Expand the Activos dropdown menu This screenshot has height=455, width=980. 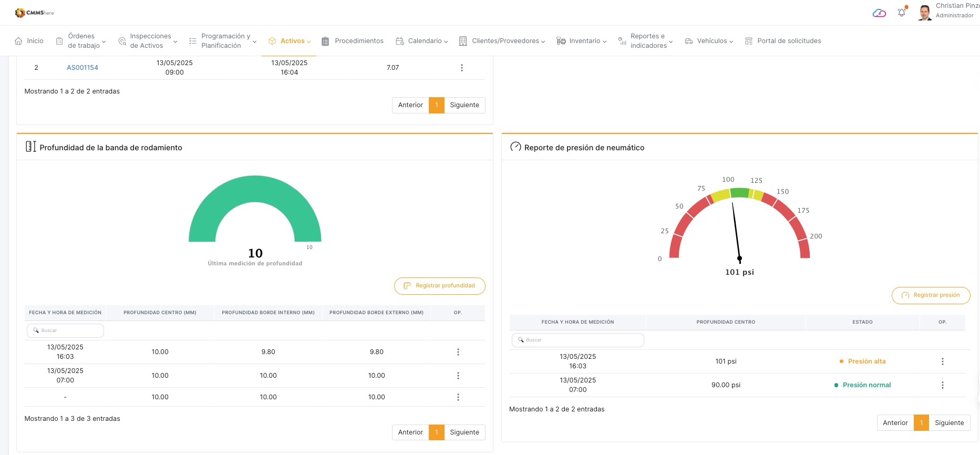pos(290,41)
